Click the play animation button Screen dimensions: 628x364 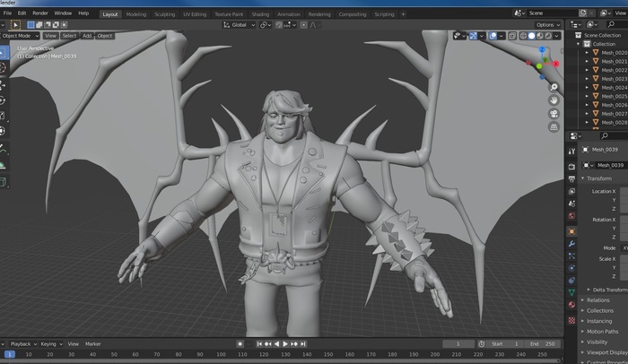[285, 343]
